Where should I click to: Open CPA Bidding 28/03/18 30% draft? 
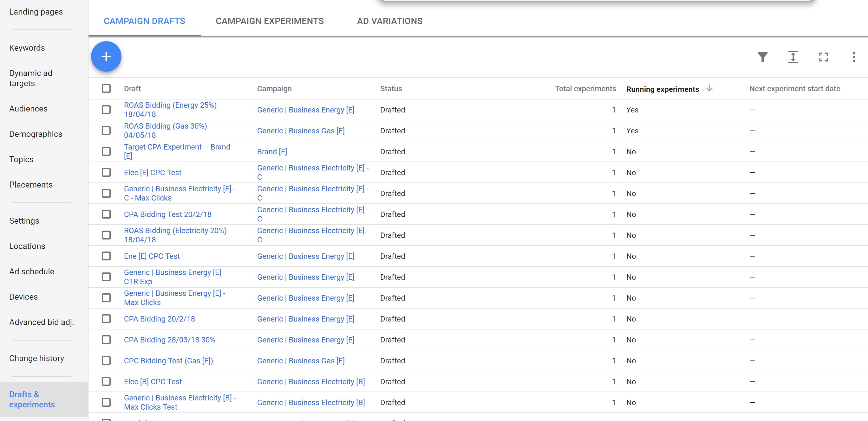[x=169, y=340]
